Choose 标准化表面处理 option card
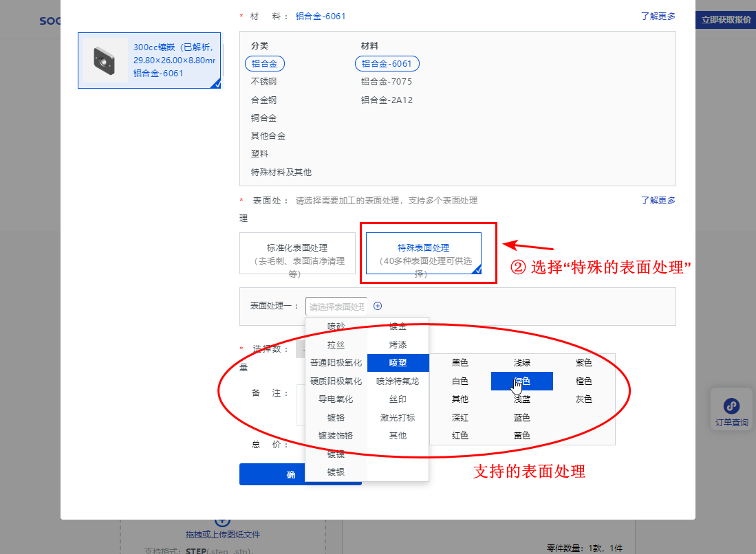 pyautogui.click(x=297, y=254)
